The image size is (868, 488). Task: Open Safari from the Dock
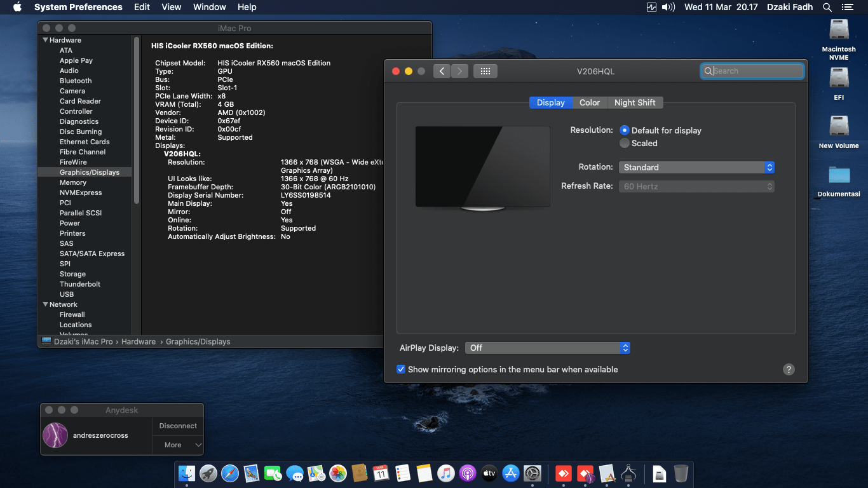click(x=229, y=473)
